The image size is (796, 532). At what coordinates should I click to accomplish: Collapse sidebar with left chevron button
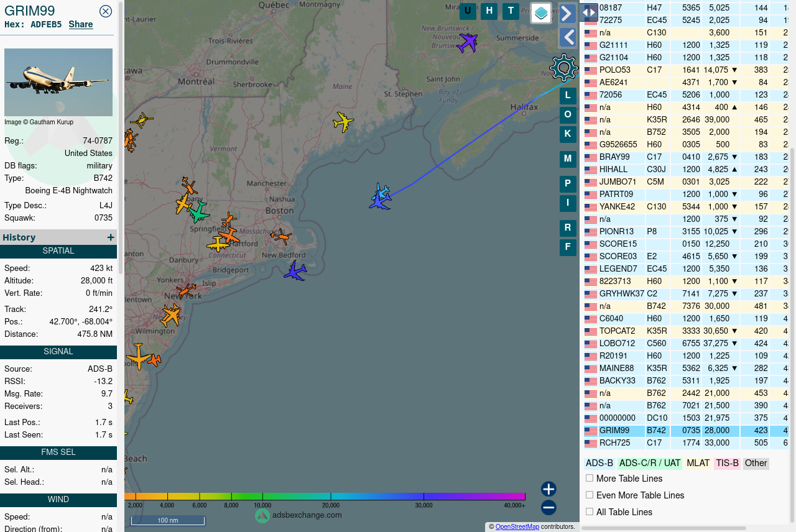pos(567,37)
